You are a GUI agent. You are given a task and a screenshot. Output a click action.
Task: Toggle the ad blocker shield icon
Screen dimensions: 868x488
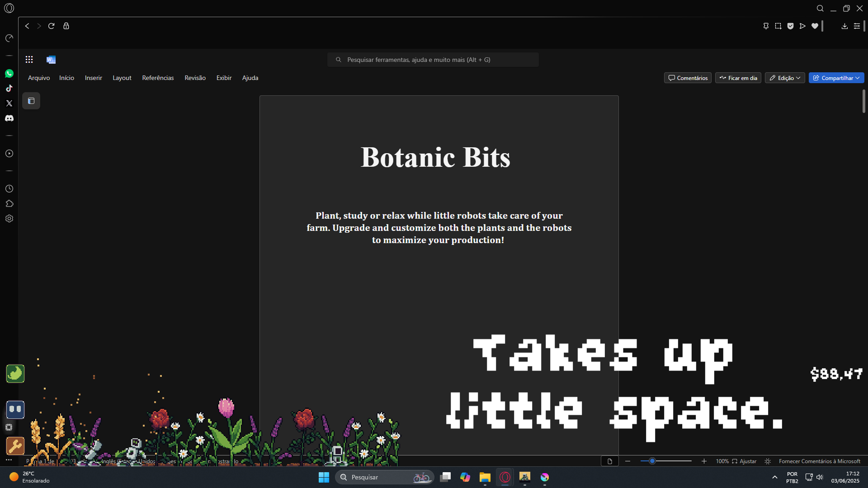tap(790, 26)
